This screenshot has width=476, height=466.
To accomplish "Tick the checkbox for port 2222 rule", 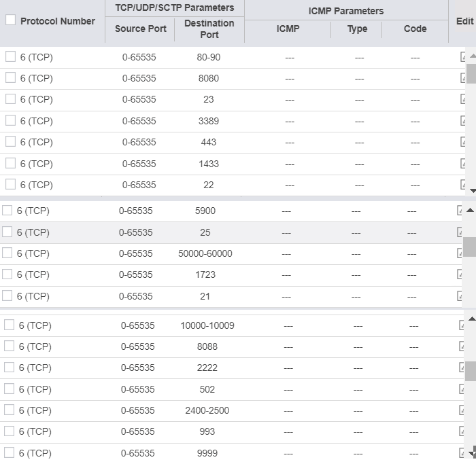I will click(x=10, y=367).
